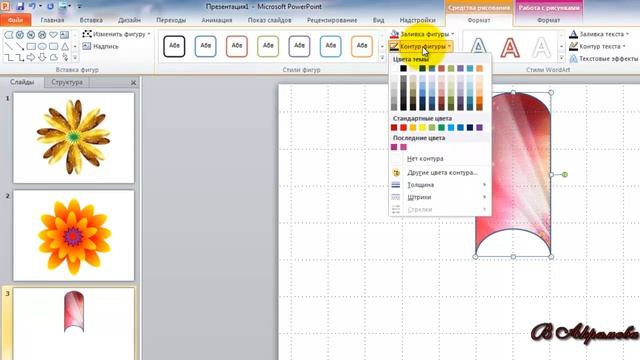The width and height of the screenshot is (640, 360).
Task: Close the slides pane
Action: (133, 82)
